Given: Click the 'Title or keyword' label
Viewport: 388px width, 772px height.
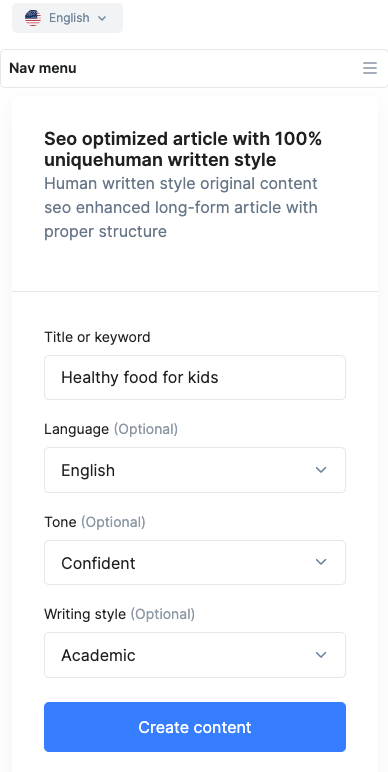Looking at the screenshot, I should pyautogui.click(x=97, y=337).
